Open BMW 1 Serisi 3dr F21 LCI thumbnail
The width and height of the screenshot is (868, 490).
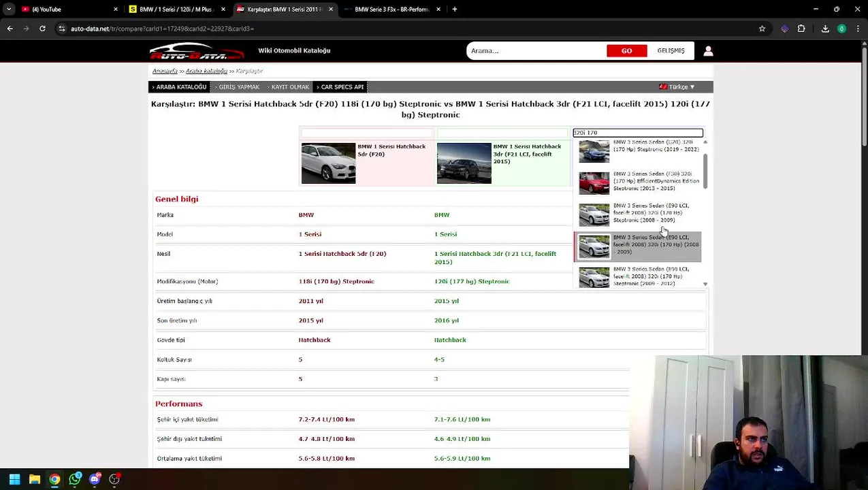(464, 163)
